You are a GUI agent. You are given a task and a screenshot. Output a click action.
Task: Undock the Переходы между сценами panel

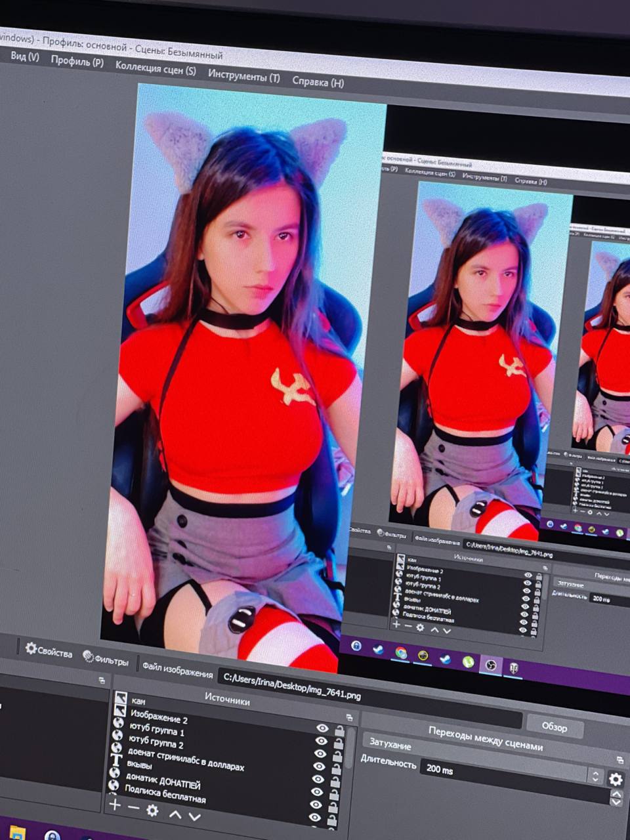pos(620,760)
